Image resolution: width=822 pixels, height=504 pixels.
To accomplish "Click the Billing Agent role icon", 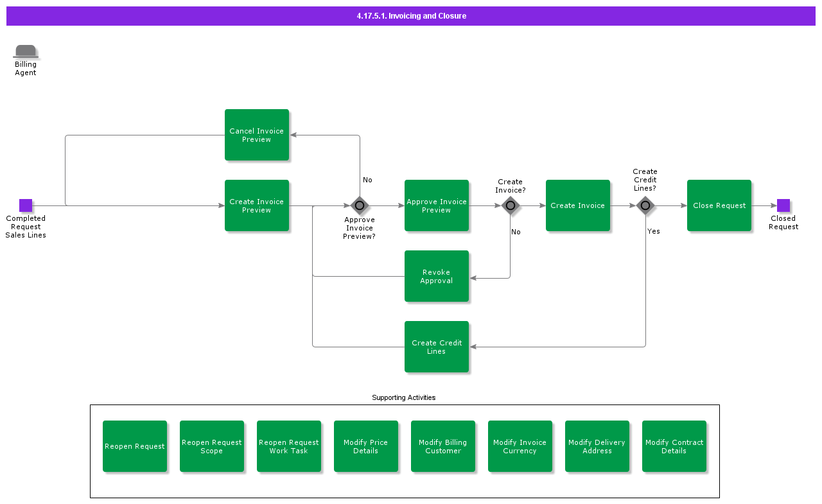I will (26, 52).
